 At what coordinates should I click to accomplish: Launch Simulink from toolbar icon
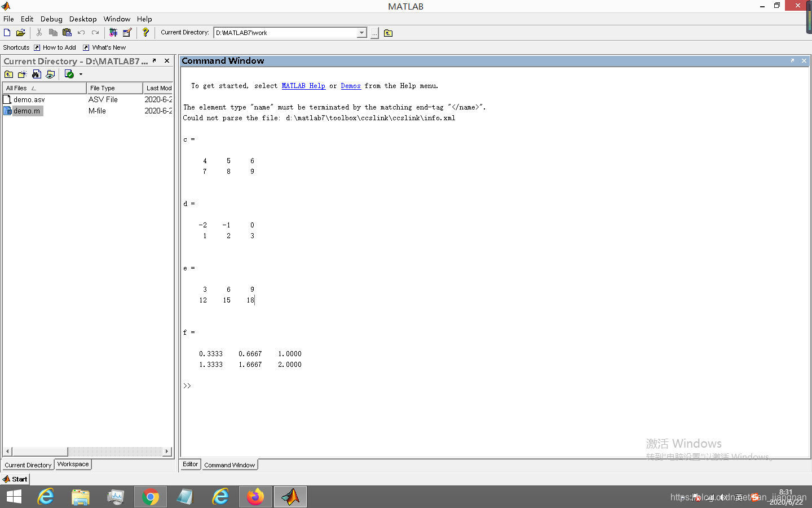113,33
